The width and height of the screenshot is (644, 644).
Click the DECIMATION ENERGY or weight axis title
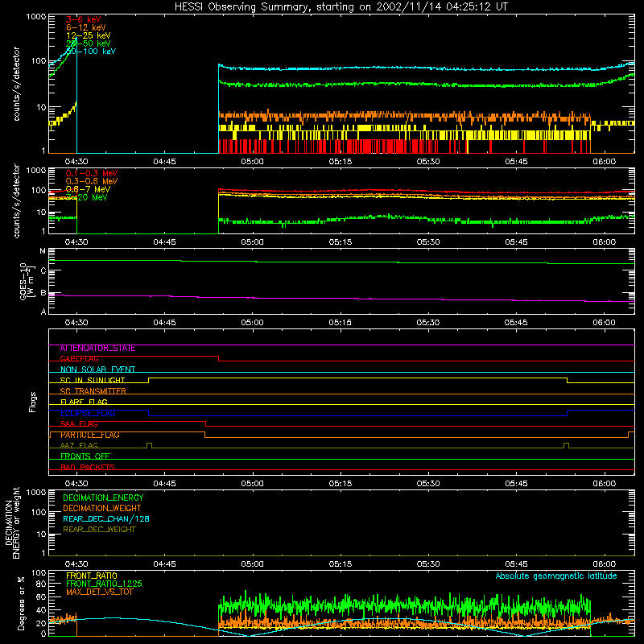click(x=12, y=523)
